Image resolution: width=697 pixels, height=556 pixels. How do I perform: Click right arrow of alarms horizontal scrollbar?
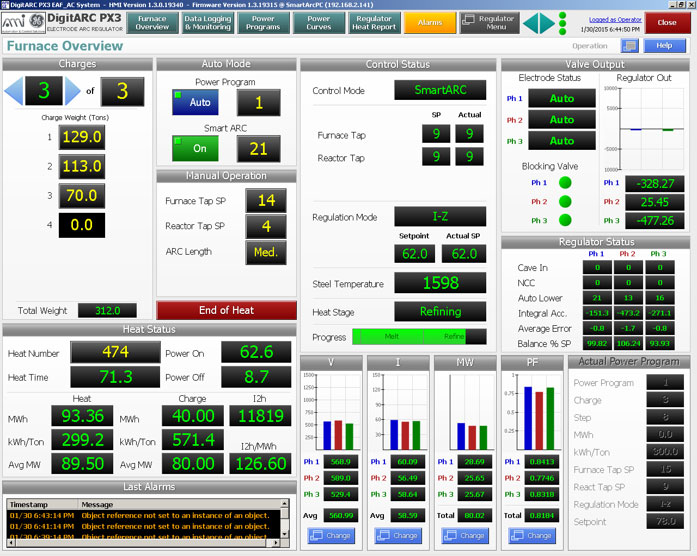tap(276, 543)
